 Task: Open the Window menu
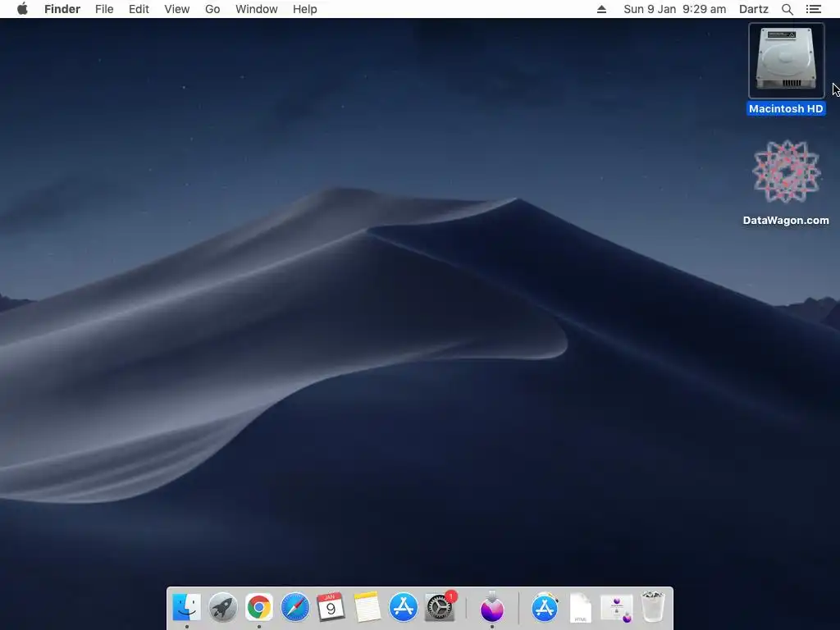(257, 9)
